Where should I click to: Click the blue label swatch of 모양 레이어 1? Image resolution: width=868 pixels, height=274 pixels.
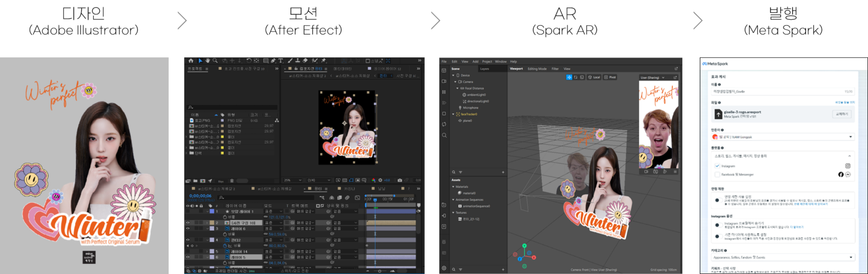pos(212,211)
